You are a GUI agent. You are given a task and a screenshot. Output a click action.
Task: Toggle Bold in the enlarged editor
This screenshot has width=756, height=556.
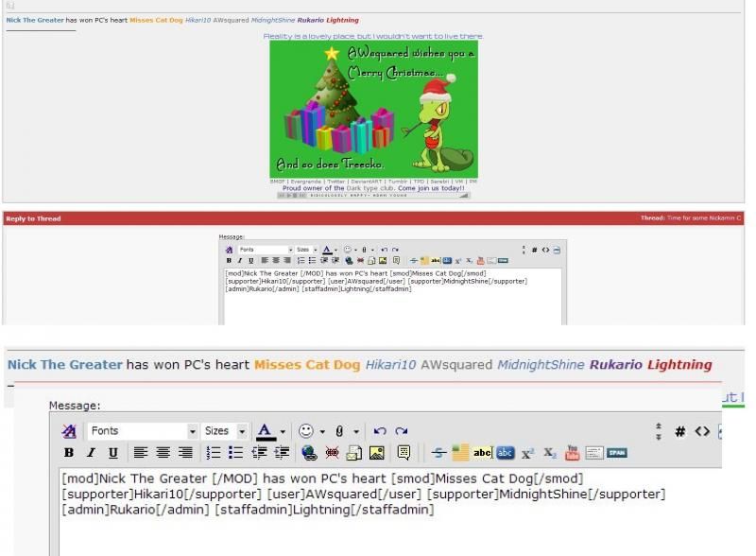point(69,453)
